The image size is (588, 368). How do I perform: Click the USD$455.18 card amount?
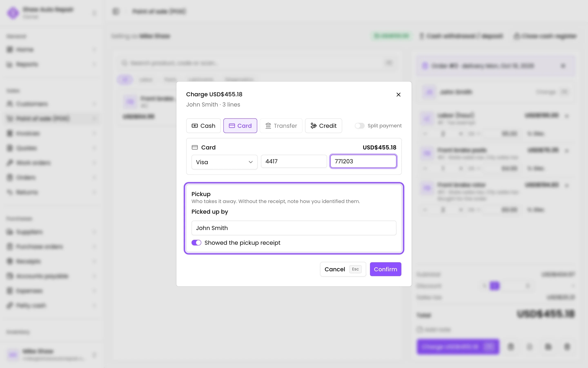tap(379, 147)
